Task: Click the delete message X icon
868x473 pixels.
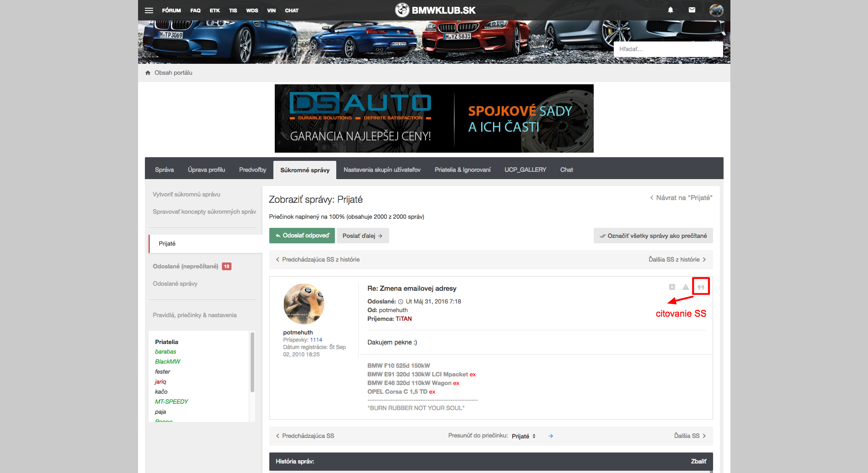Action: coord(672,287)
